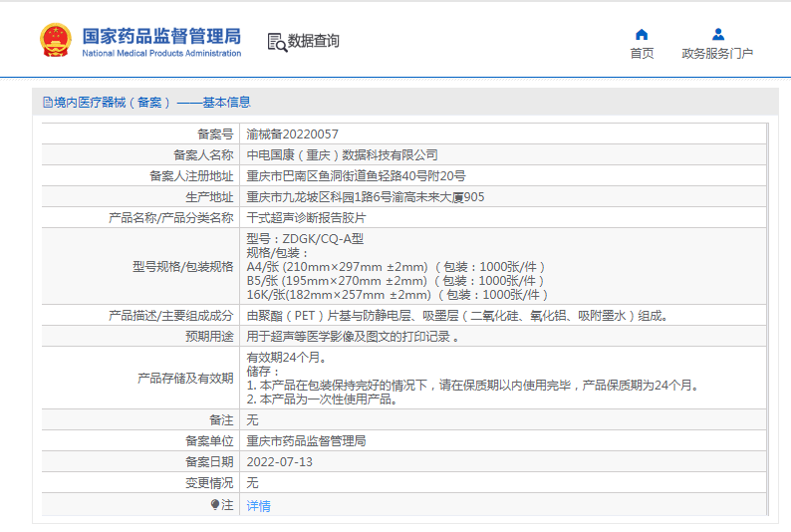Select address 重庆市巴南区鱼洞街道鱼轻路40号附20号
This screenshot has width=791, height=532.
(356, 176)
